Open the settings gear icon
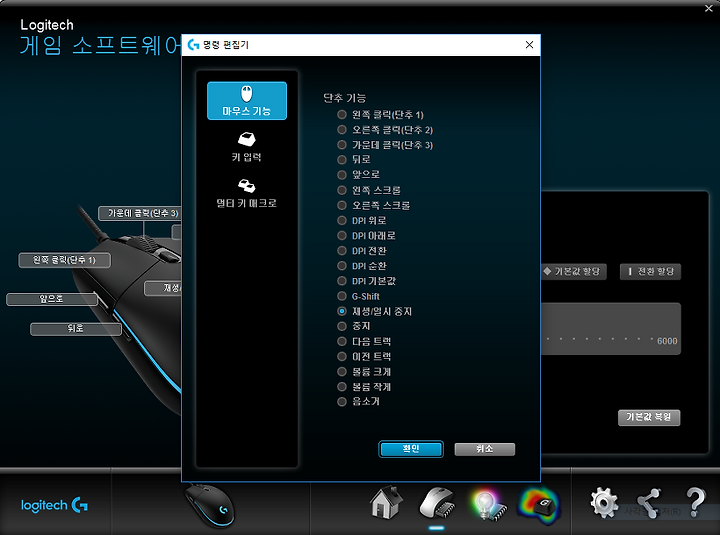The width and height of the screenshot is (720, 535). [604, 503]
